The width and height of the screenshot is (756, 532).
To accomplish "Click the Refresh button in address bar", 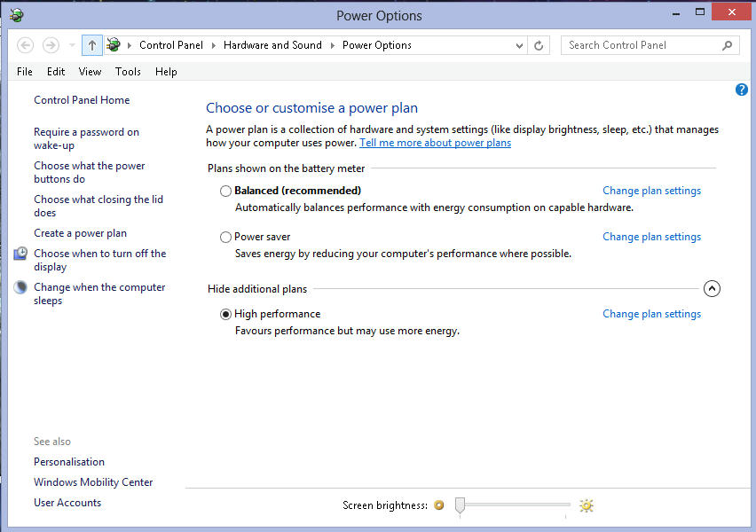I will (x=539, y=45).
